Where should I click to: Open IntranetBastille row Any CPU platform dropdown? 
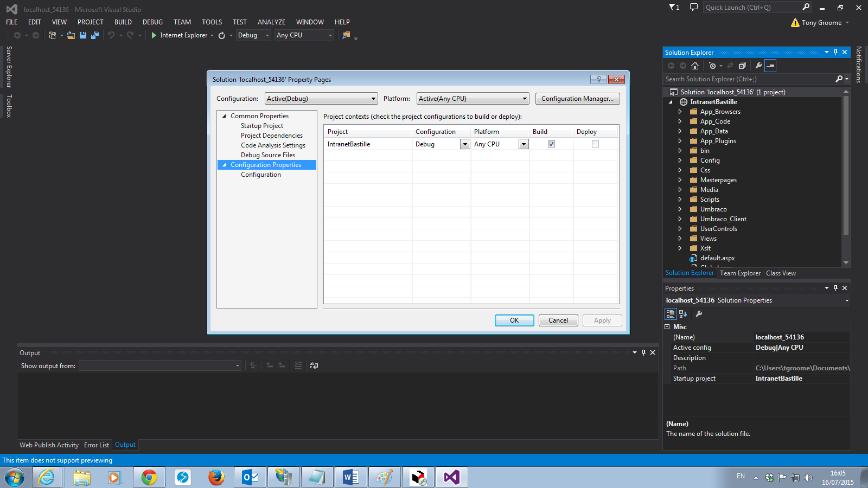click(524, 144)
